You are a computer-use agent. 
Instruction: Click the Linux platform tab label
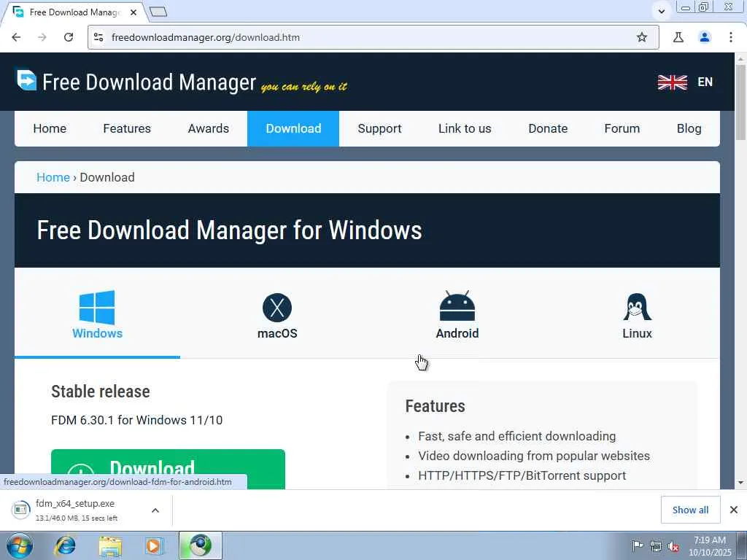(x=637, y=333)
